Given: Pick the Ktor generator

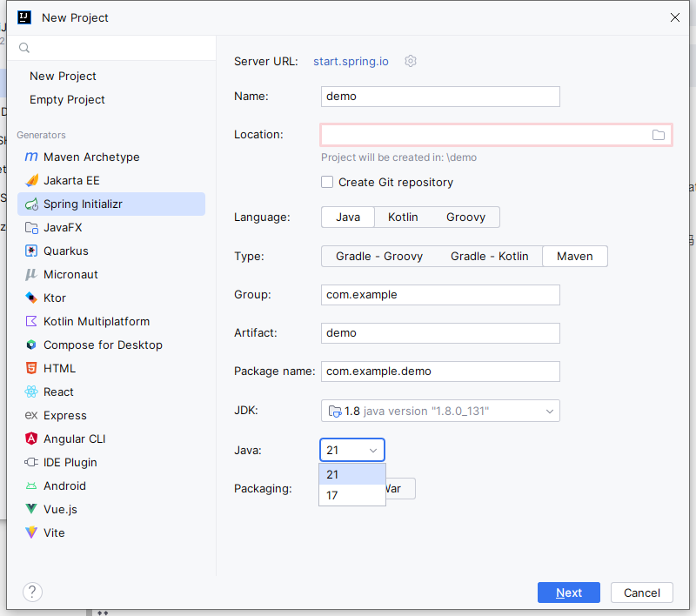Looking at the screenshot, I should click(111, 298).
